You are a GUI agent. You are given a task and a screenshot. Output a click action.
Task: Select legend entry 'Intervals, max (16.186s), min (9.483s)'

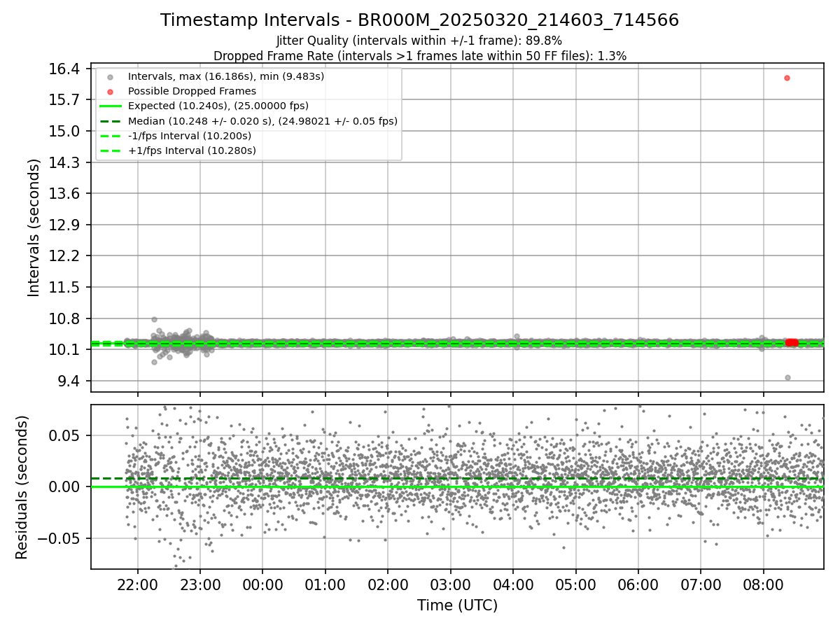226,76
